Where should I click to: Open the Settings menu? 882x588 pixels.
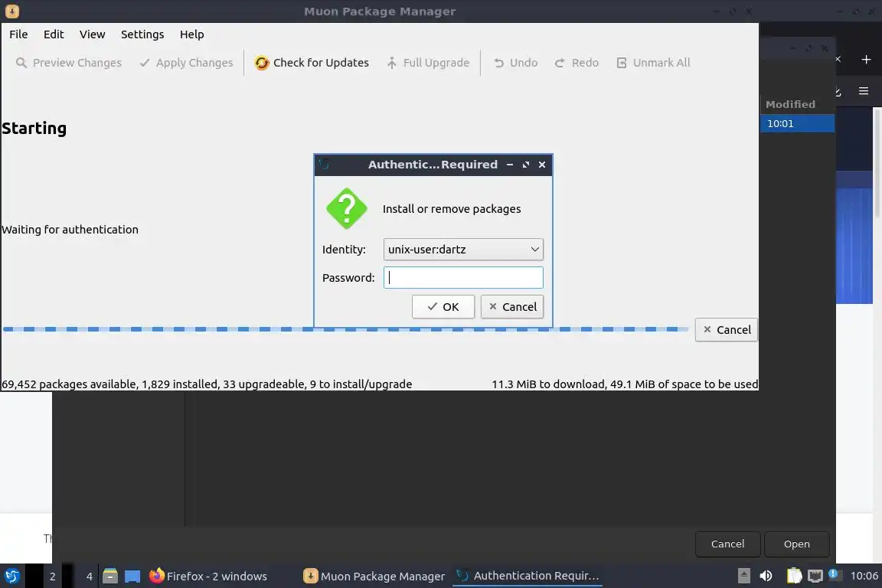(142, 34)
